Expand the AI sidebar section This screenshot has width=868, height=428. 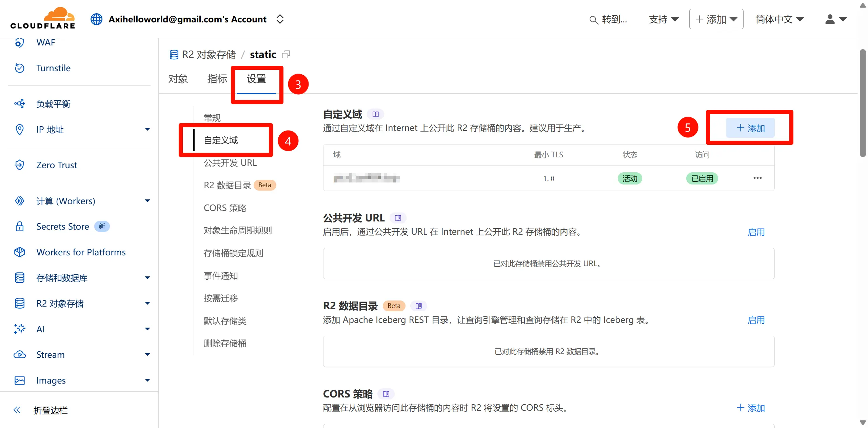(x=147, y=329)
